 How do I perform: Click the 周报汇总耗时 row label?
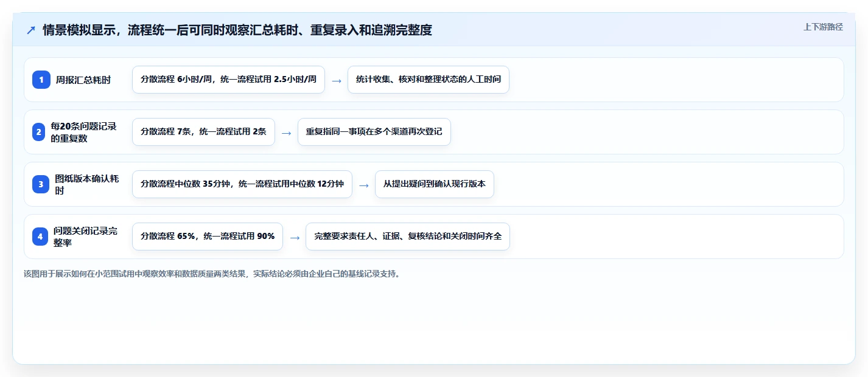tap(83, 80)
